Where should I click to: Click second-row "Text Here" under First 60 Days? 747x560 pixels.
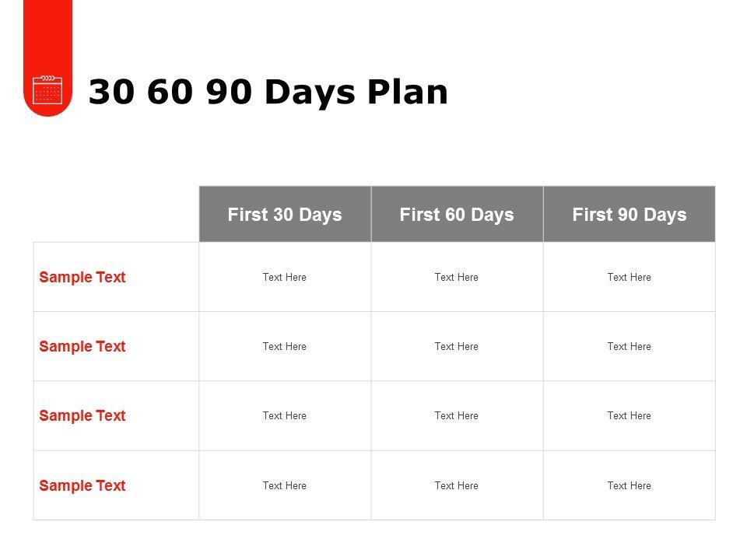pos(457,346)
